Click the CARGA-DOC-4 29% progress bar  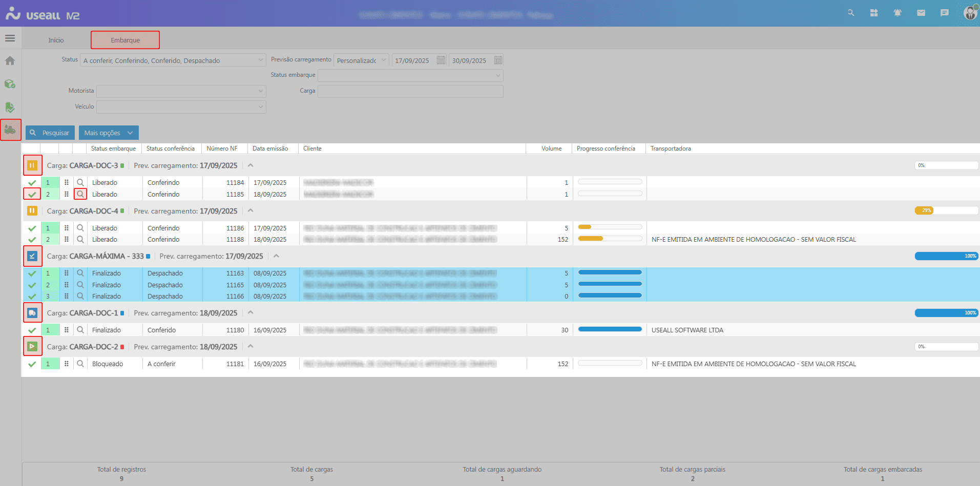coord(946,210)
